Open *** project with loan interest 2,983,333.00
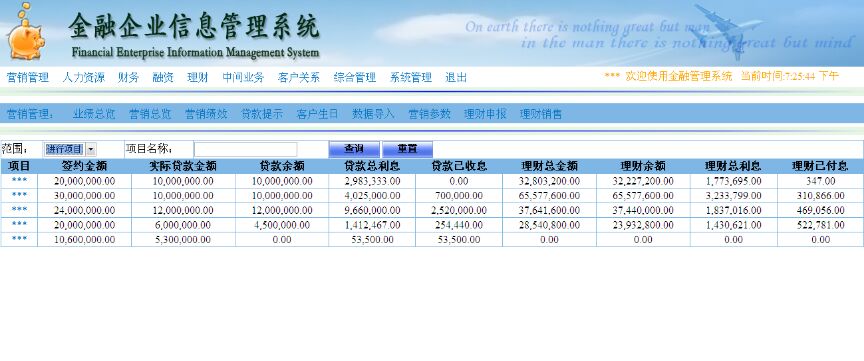Viewport: 864px width, 361px height. tap(19, 181)
